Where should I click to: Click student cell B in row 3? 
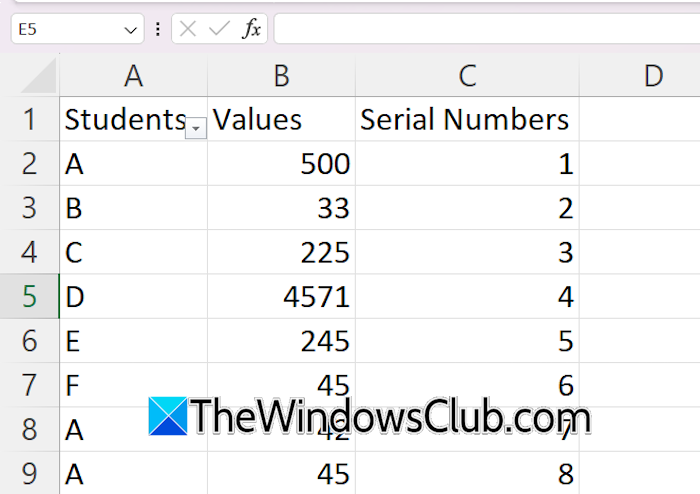(133, 208)
